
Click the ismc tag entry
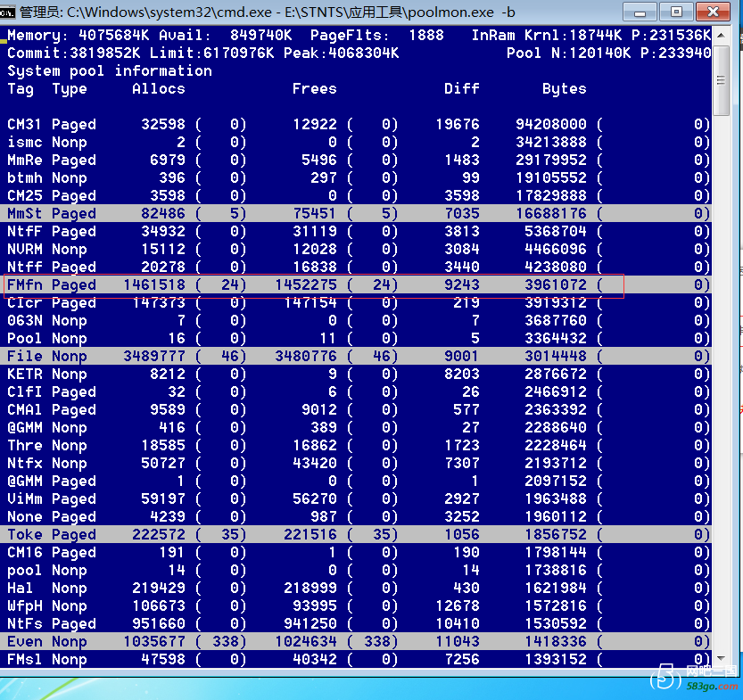click(25, 142)
